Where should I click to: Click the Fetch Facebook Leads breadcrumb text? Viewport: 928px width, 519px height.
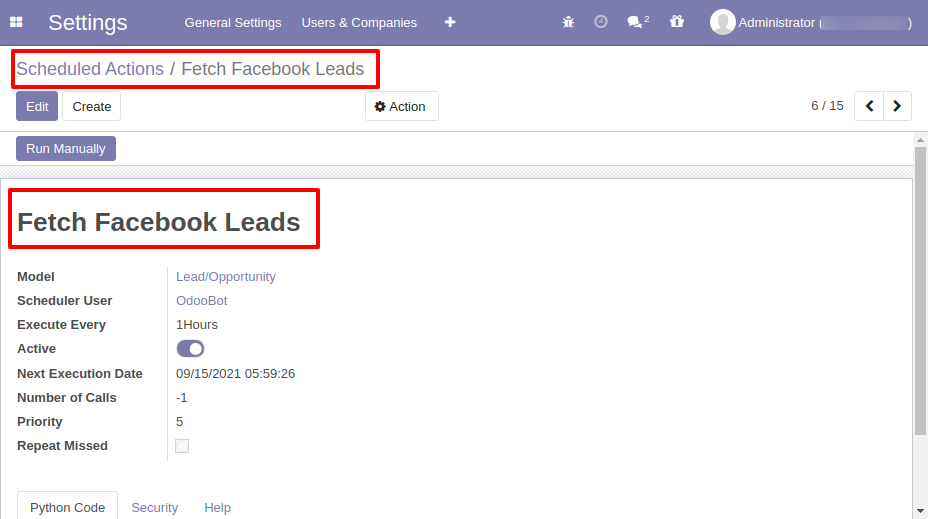tap(272, 69)
